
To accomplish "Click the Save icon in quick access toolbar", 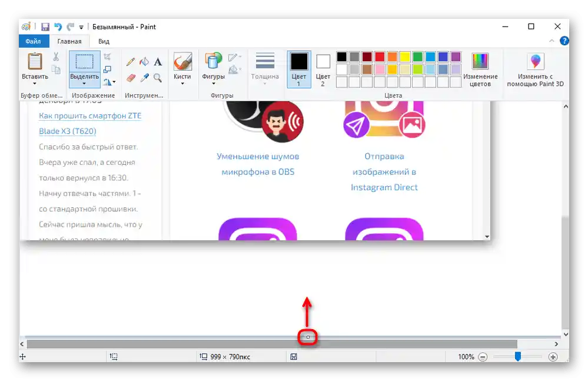I will click(x=45, y=27).
